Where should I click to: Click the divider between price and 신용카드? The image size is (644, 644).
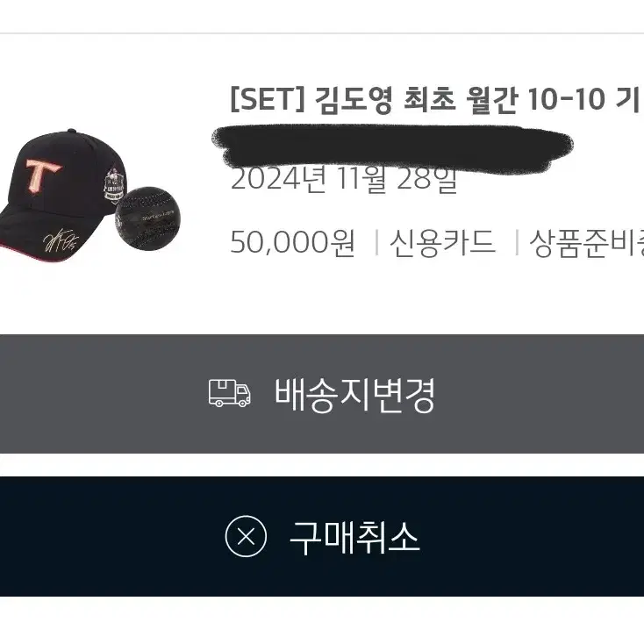[376, 242]
